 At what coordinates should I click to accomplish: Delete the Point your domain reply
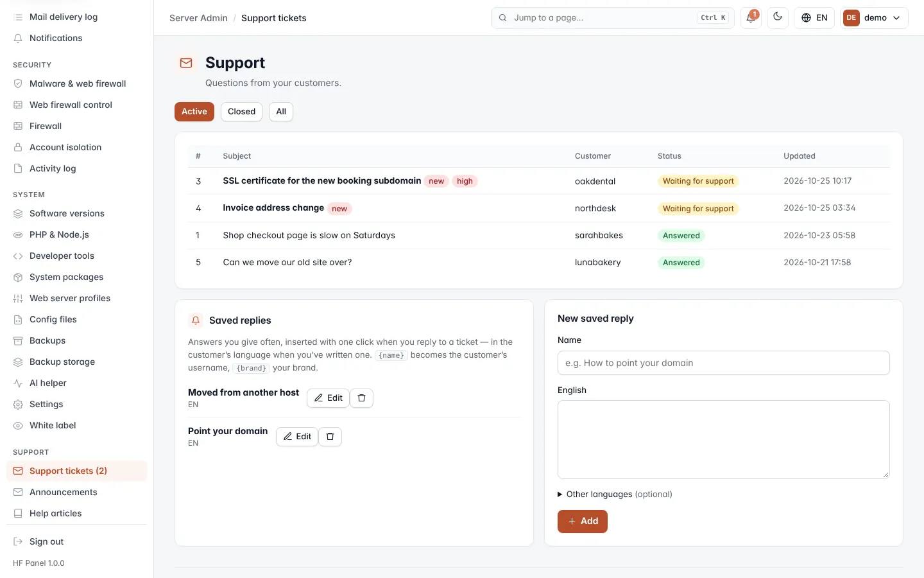click(330, 437)
